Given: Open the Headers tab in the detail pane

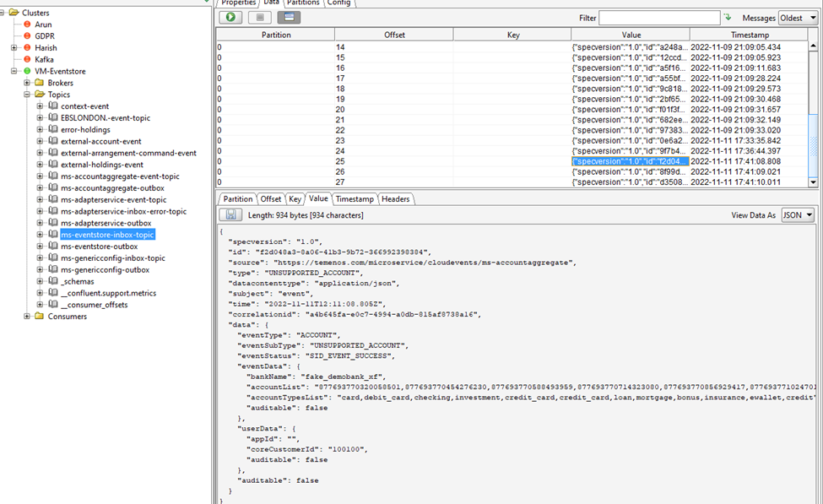Looking at the screenshot, I should pyautogui.click(x=395, y=199).
